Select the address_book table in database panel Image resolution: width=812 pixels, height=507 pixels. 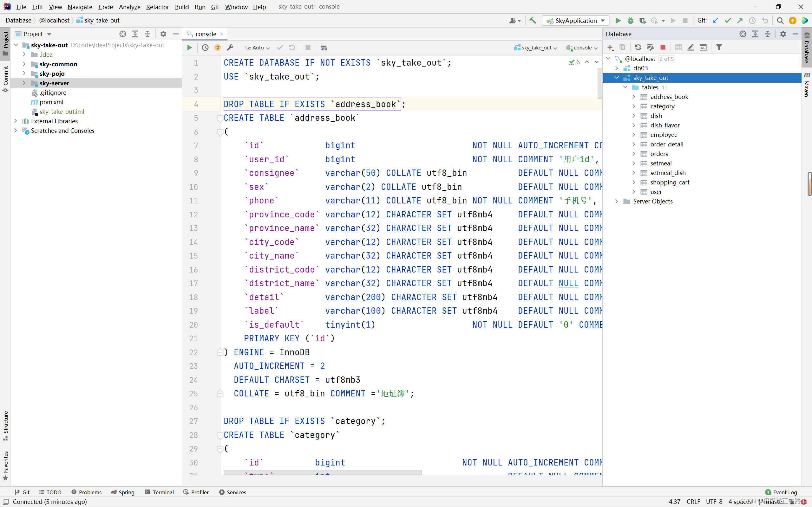click(669, 96)
